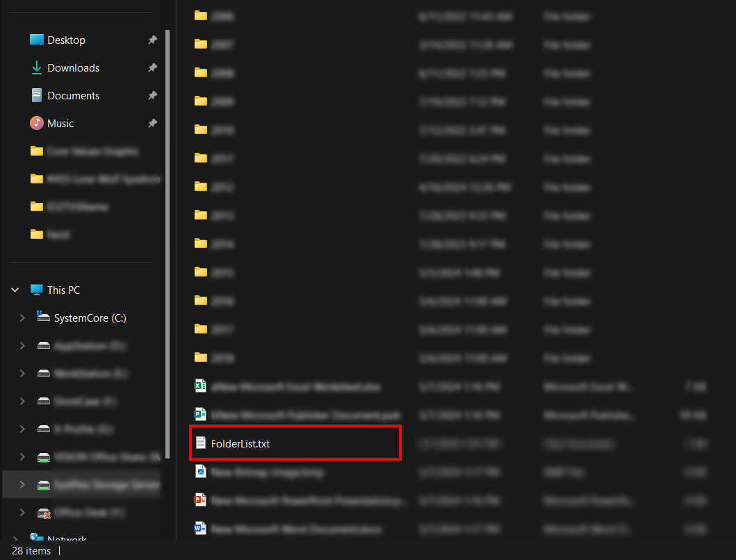Unpin Desktop using its pin icon

pyautogui.click(x=152, y=40)
